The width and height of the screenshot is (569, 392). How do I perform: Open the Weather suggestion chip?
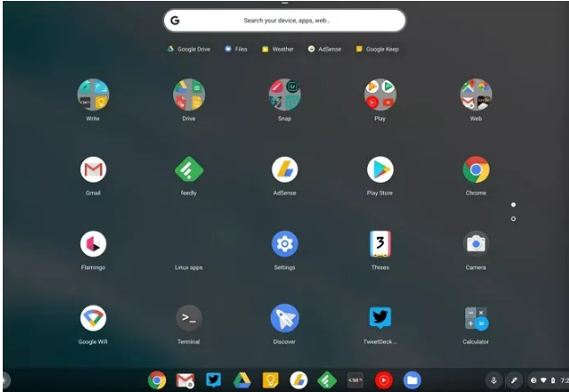(x=278, y=49)
